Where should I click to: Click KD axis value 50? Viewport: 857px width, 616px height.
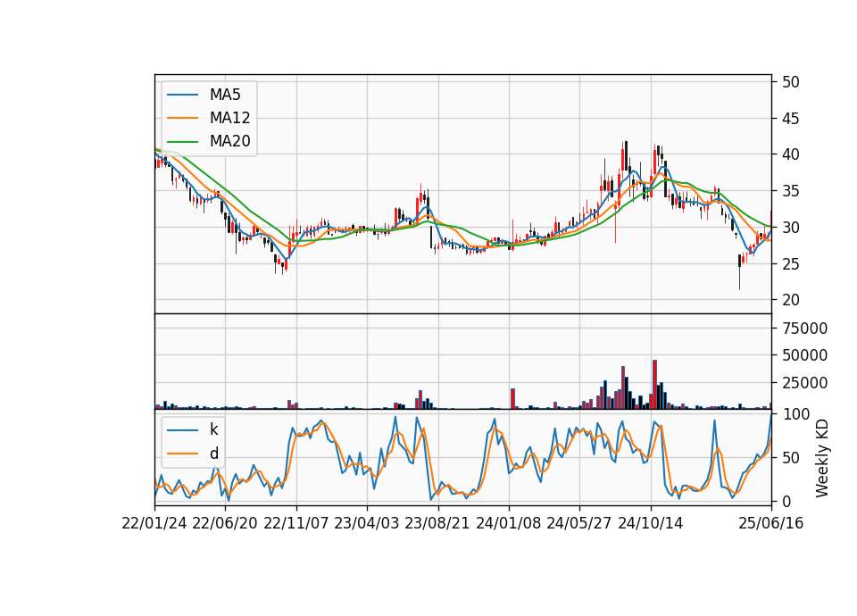[x=791, y=457]
